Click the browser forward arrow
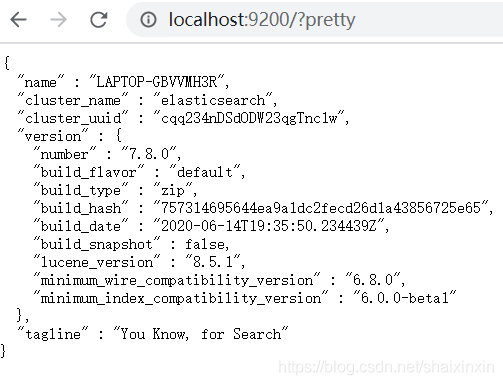This screenshot has height=385, width=503. tap(58, 20)
